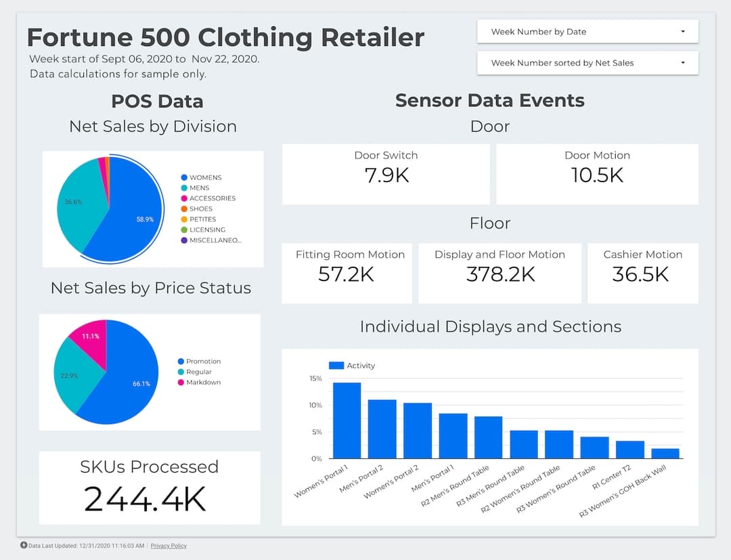Open the Privacy Policy link
The width and height of the screenshot is (731, 560).
[x=168, y=545]
